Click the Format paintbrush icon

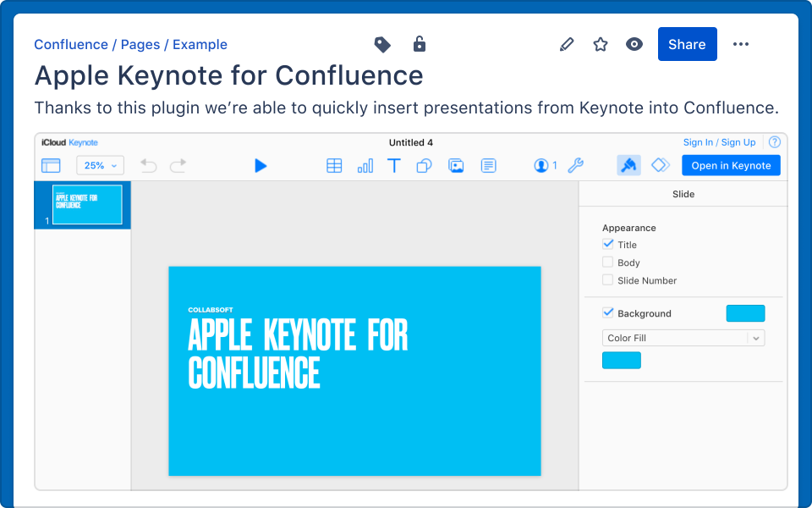[x=628, y=165]
